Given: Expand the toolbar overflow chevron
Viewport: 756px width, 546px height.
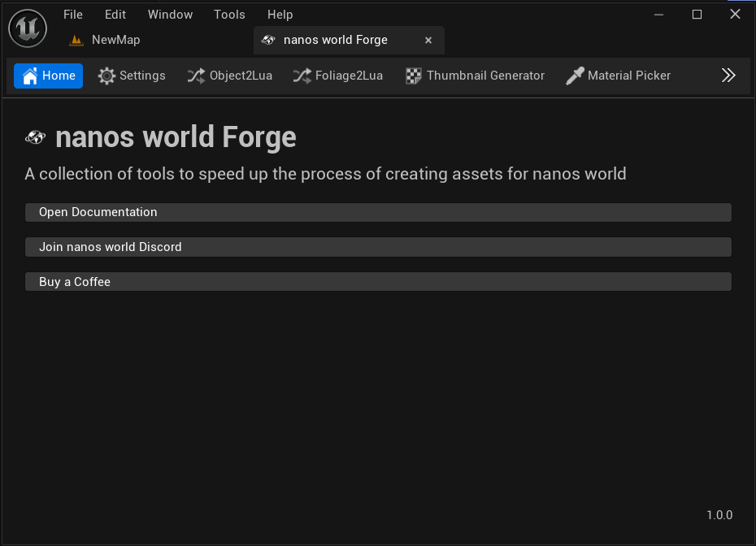Looking at the screenshot, I should coord(728,76).
